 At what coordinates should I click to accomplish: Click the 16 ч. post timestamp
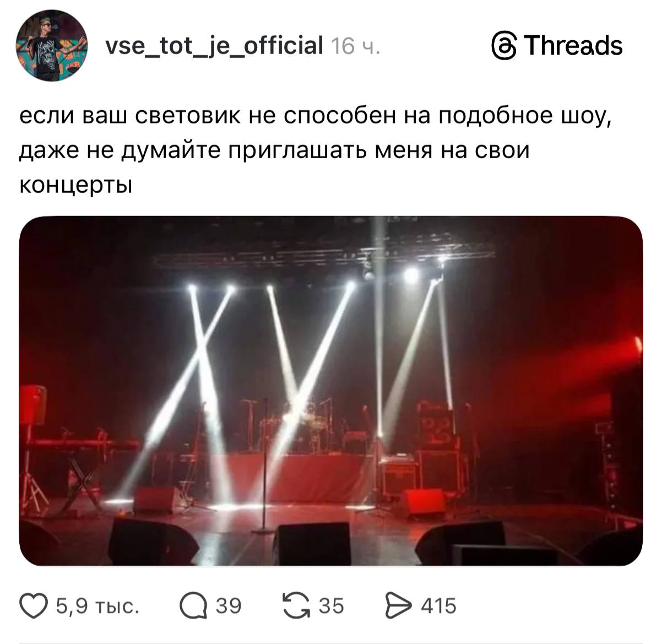click(x=356, y=47)
